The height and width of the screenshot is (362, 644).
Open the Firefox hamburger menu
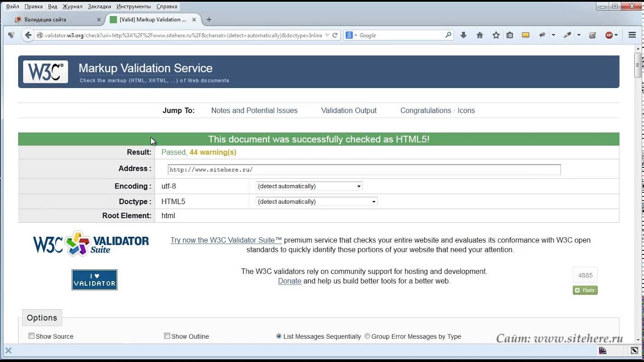click(x=632, y=35)
